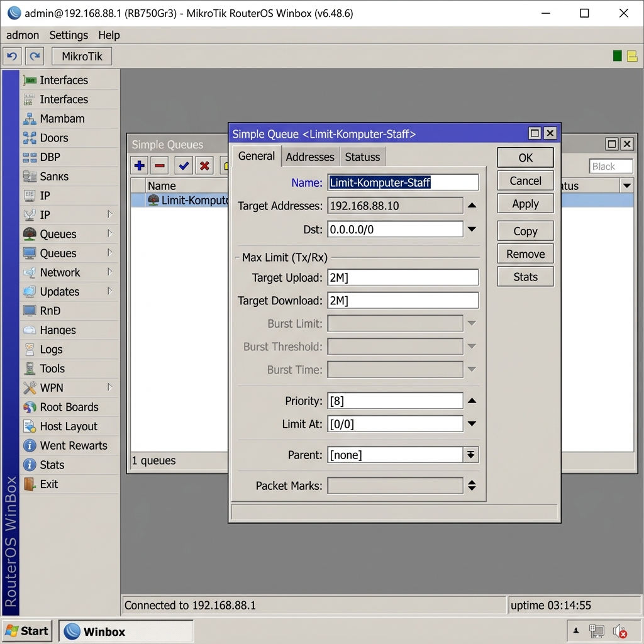Screen dimensions: 644x644
Task: Open Sanks in the sidebar
Action: [69, 177]
